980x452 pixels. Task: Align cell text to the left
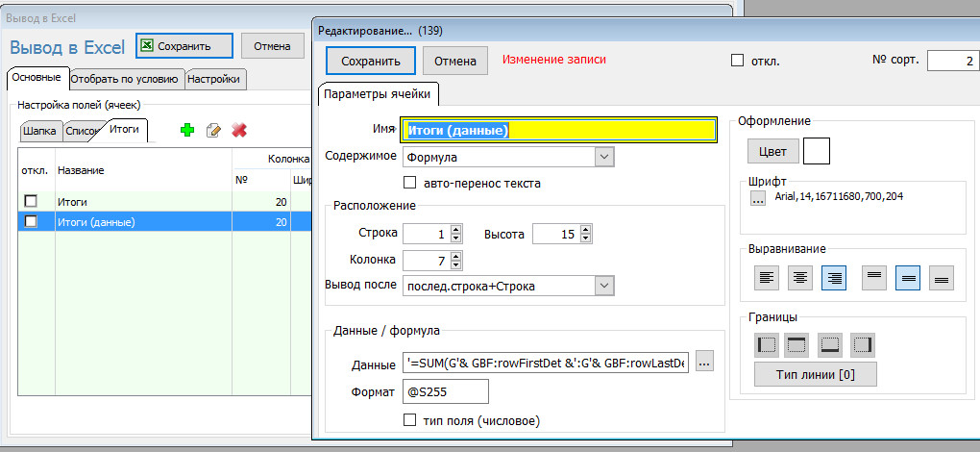pyautogui.click(x=765, y=278)
